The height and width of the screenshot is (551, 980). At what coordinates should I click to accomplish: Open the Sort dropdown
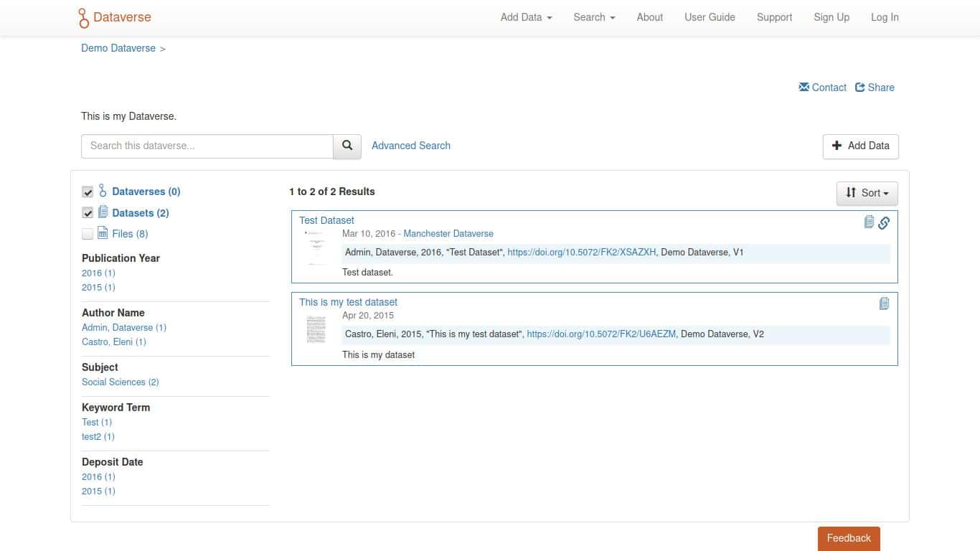click(867, 193)
